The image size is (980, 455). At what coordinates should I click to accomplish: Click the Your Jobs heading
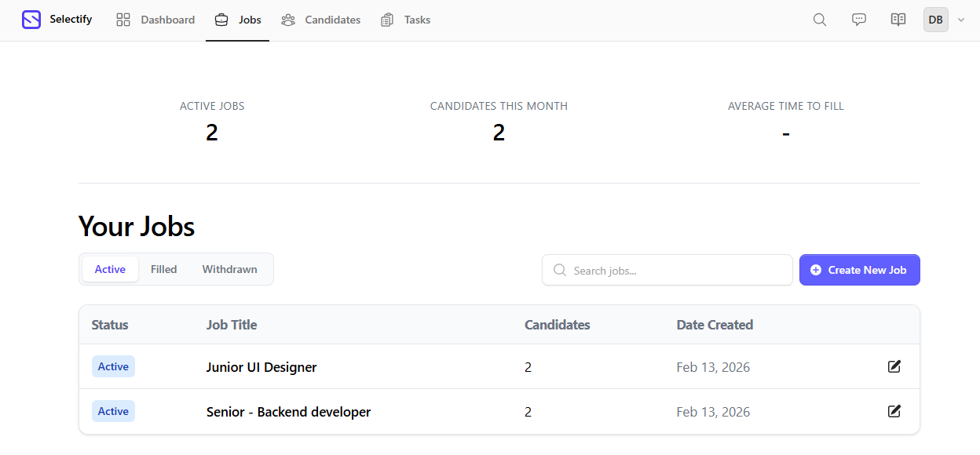click(137, 227)
